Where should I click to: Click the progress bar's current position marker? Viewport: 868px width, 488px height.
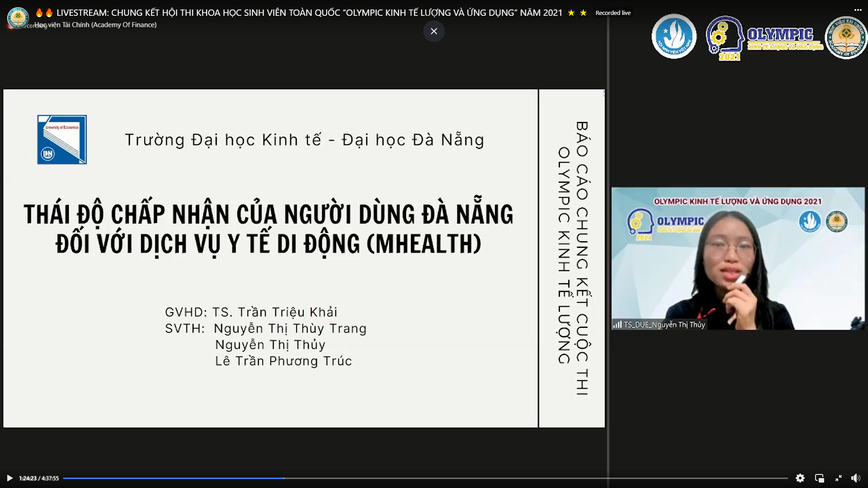coord(284,478)
